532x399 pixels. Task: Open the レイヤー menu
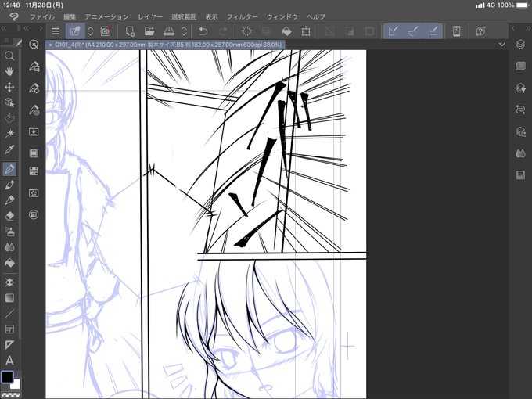tap(150, 16)
